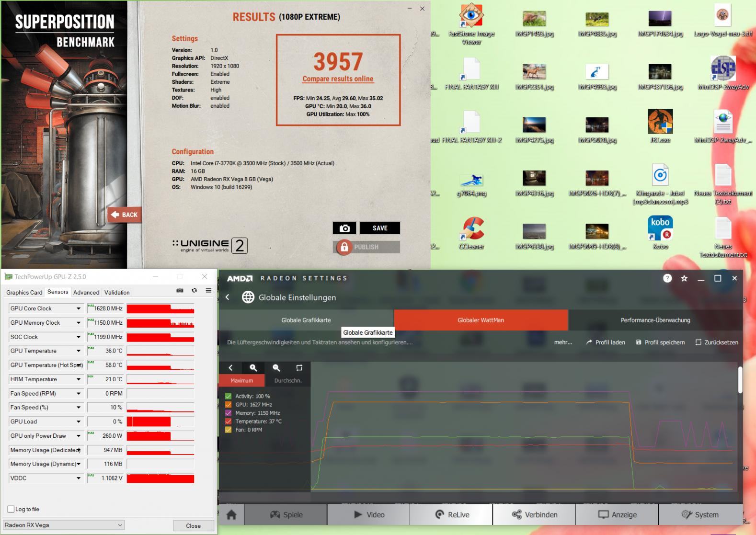Open GPU-Z hamburger menu icon
Viewport: 756px width, 535px height.
click(x=208, y=290)
